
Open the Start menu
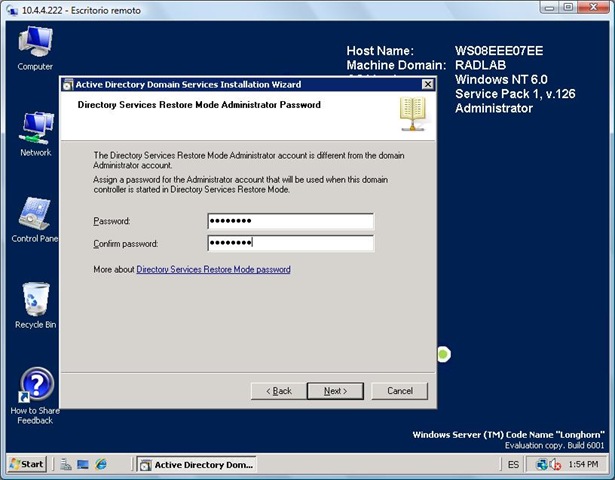27,465
